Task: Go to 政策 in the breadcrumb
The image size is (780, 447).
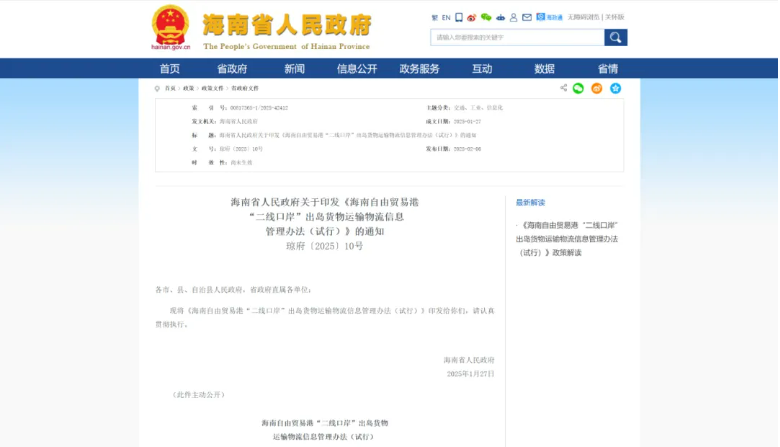Action: 189,89
